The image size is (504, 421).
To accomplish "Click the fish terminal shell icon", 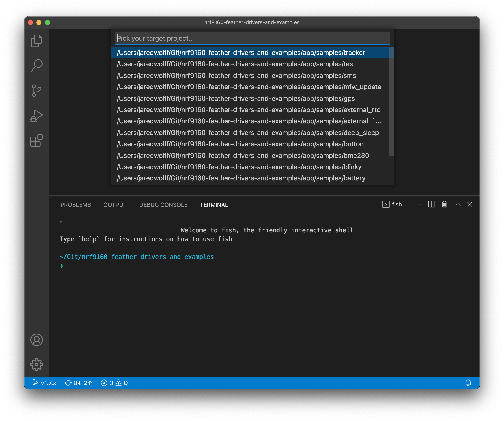I will (x=386, y=204).
